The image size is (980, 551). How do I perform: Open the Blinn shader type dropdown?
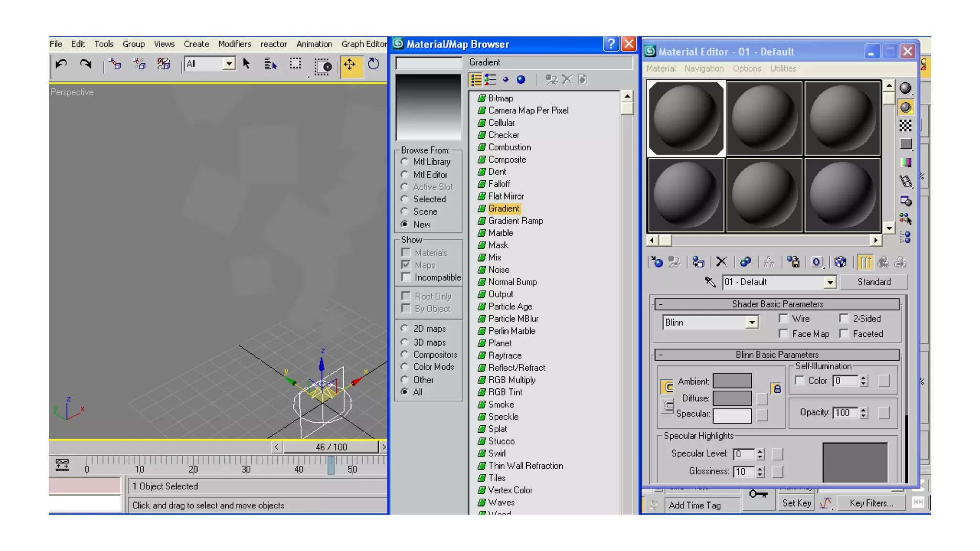coord(752,323)
